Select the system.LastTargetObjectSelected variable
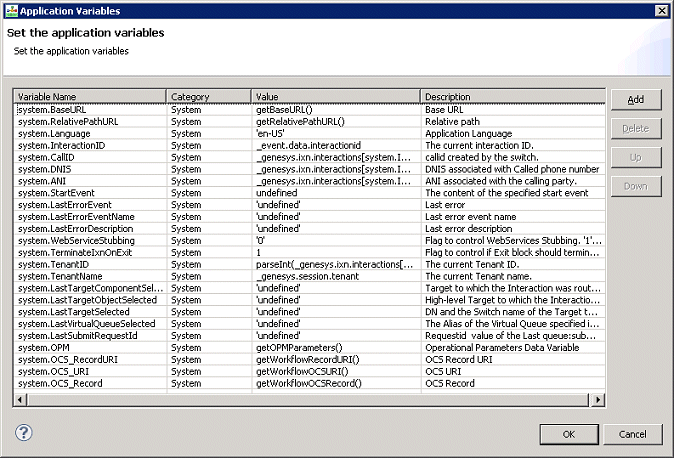Image resolution: width=674 pixels, height=458 pixels. (87, 300)
